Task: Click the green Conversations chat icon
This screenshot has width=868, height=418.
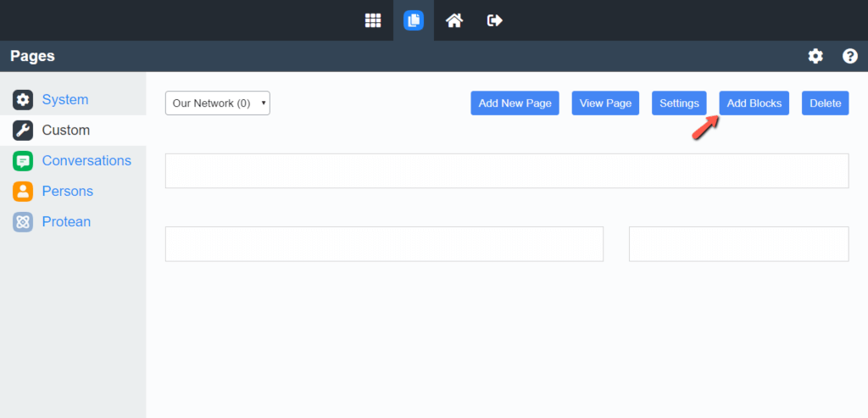Action: [23, 161]
